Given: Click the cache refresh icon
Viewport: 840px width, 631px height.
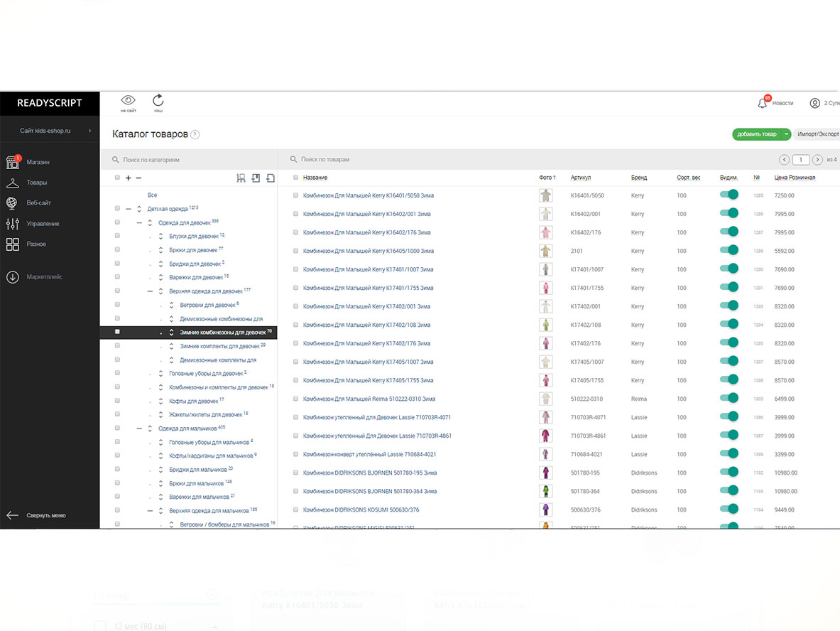Looking at the screenshot, I should [158, 101].
